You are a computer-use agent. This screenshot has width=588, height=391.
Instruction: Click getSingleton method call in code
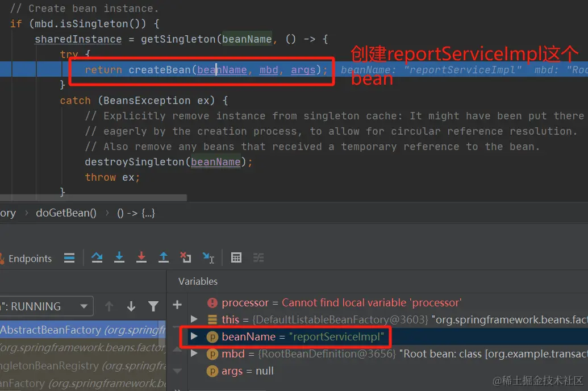coord(178,39)
